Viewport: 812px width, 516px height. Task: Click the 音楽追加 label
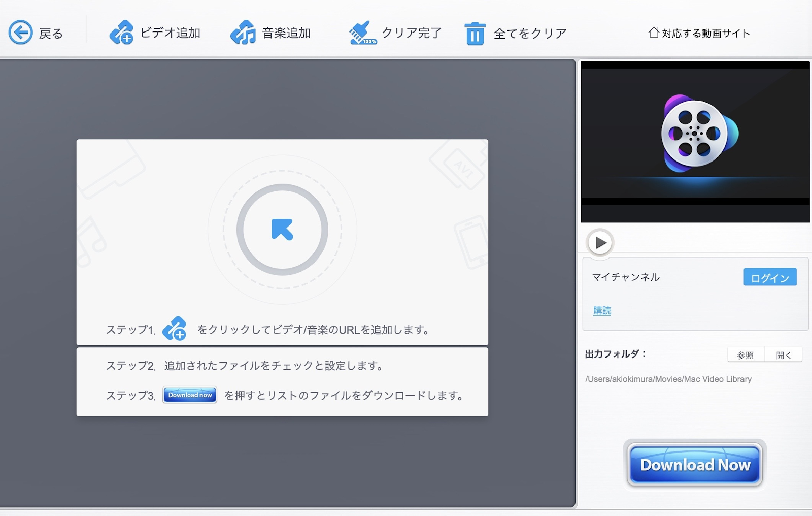click(x=286, y=33)
